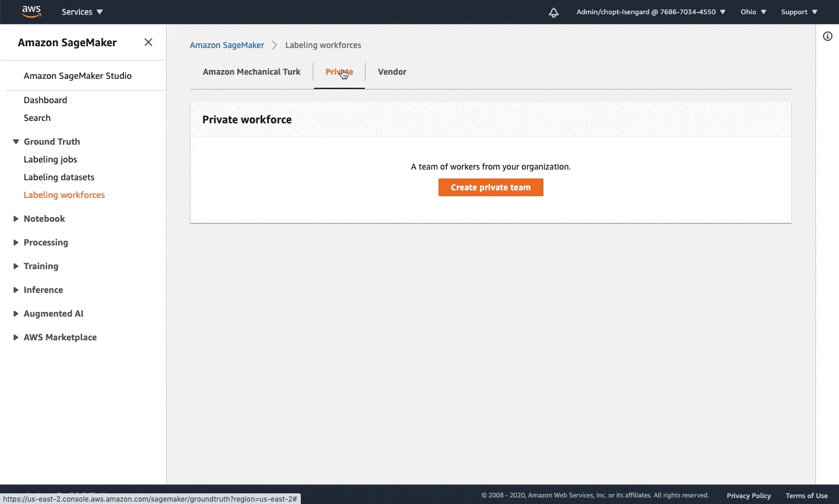Open the notifications bell icon
The height and width of the screenshot is (504, 839).
point(554,12)
